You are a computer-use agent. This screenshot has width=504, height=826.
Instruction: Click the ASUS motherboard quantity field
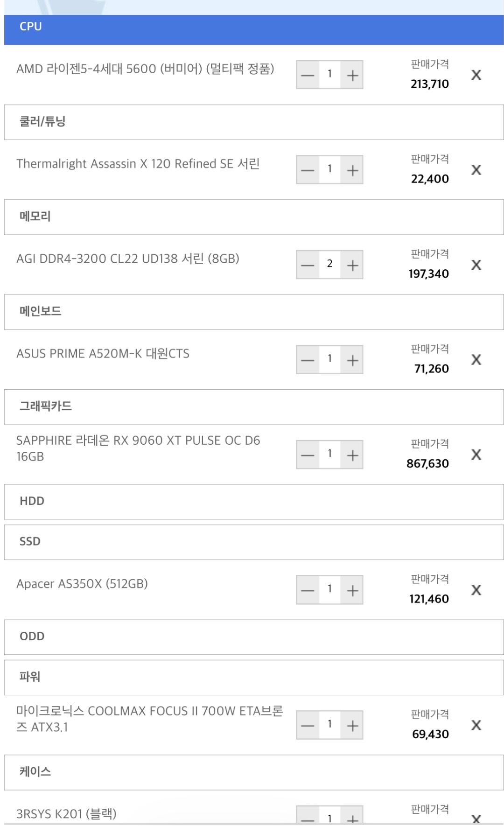(329, 359)
